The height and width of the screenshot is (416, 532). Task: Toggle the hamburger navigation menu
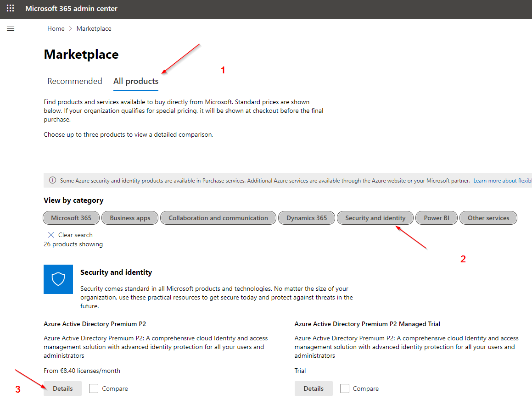coord(11,29)
